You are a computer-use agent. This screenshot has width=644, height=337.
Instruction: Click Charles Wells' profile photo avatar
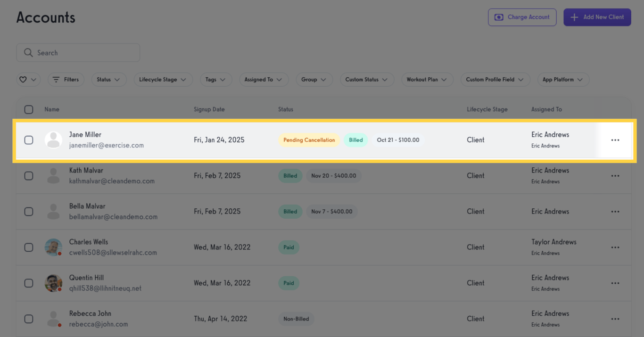(x=53, y=247)
